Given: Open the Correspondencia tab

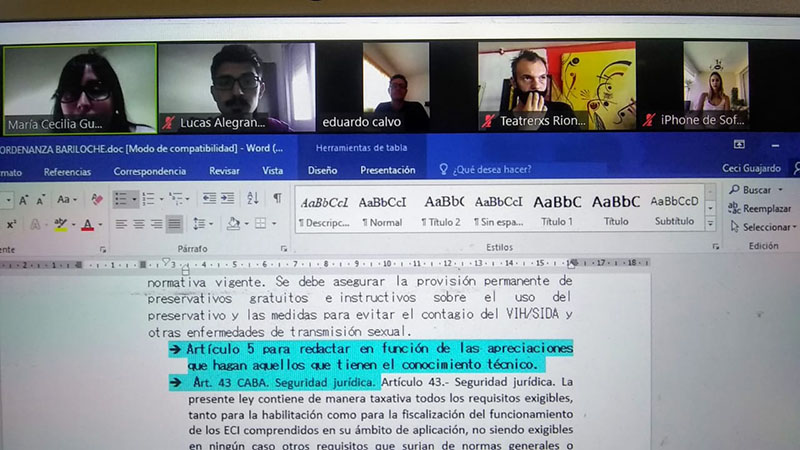Looking at the screenshot, I should (149, 171).
